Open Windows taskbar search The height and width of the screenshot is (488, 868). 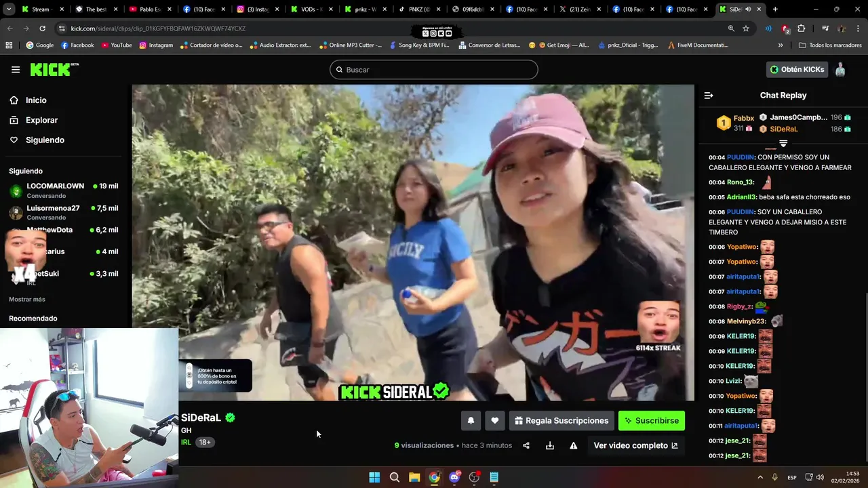coord(395,477)
